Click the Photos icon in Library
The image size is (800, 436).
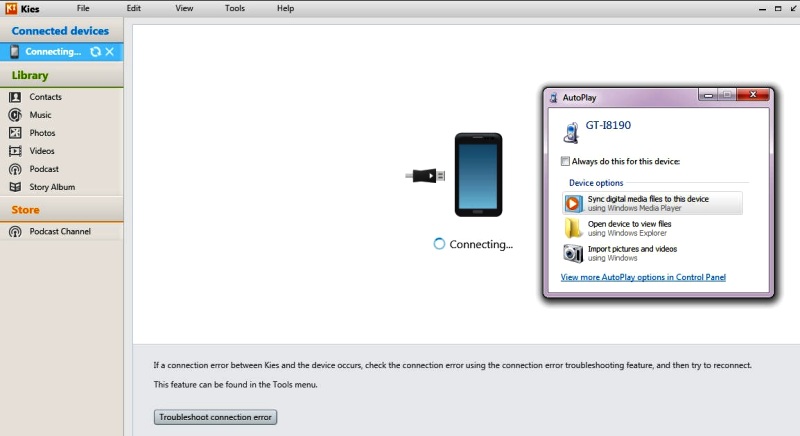pos(15,133)
